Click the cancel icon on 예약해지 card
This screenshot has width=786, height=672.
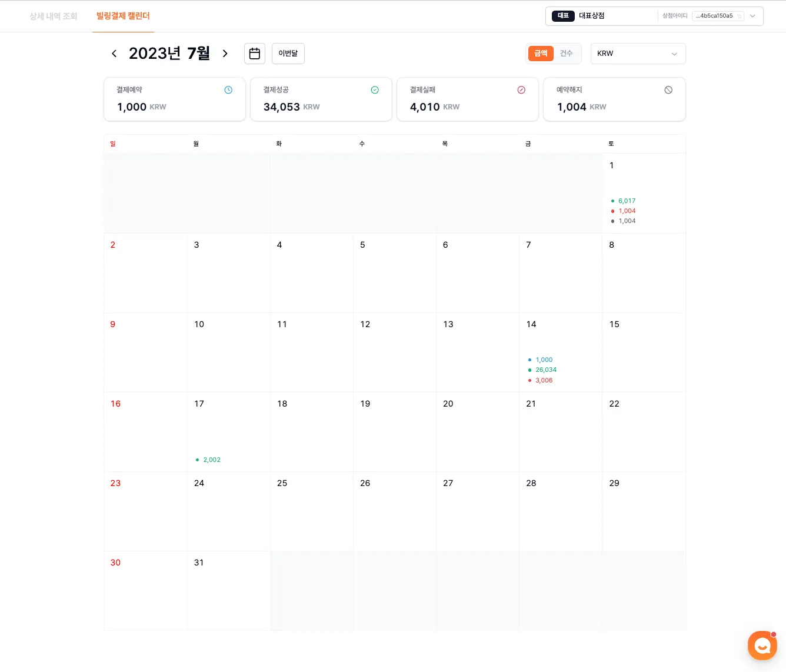coord(668,90)
